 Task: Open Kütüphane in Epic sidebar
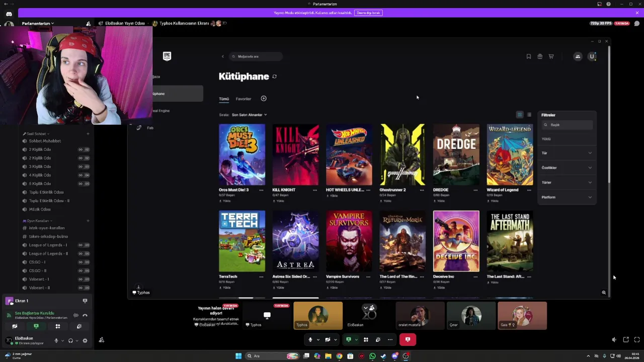(178, 94)
